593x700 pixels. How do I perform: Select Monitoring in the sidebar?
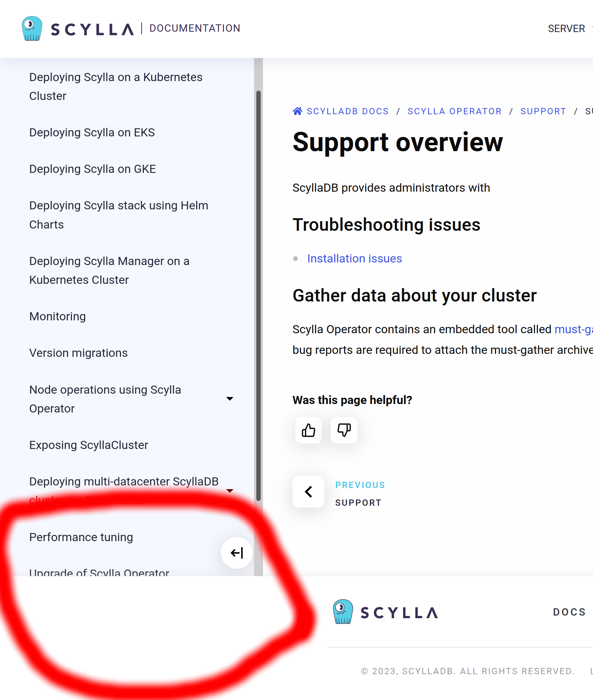[x=57, y=316]
